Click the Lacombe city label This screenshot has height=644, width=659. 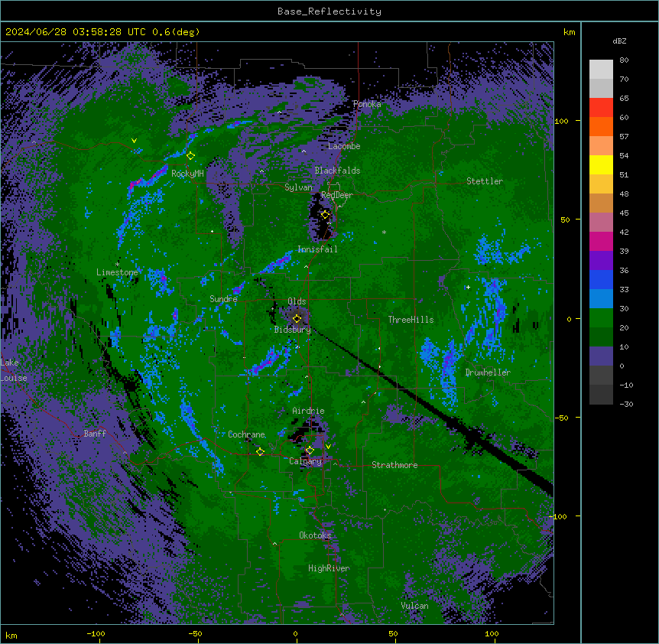(344, 146)
